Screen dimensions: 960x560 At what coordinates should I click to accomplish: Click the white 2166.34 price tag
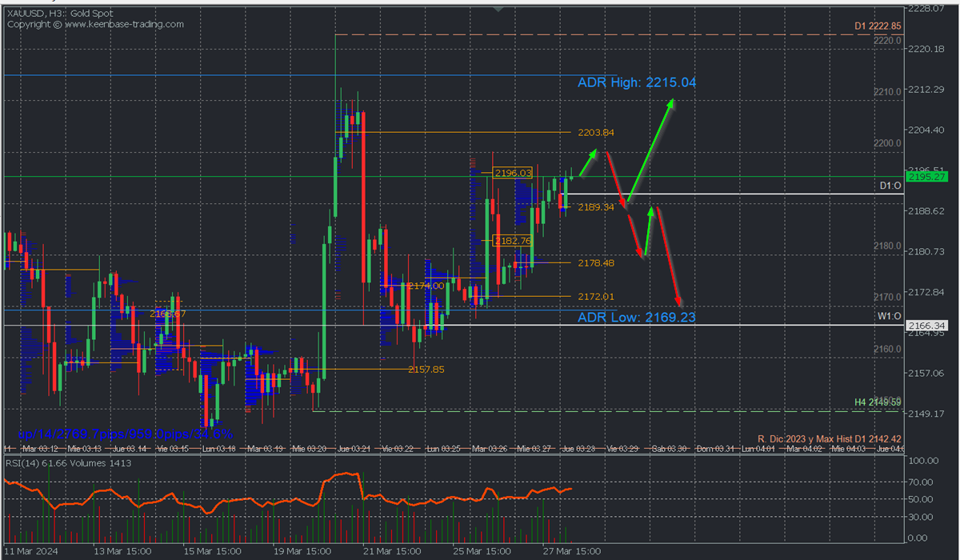926,326
